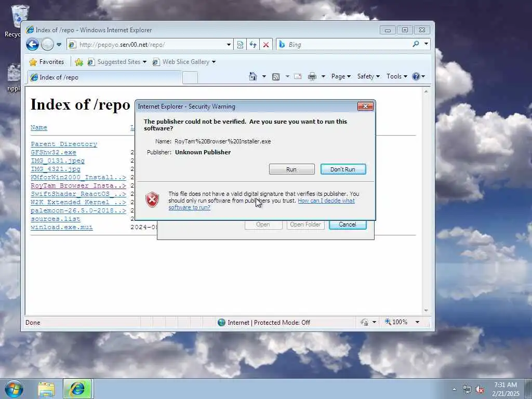Expand the address bar URL history dropdown
This screenshot has width=532, height=399.
click(x=229, y=45)
